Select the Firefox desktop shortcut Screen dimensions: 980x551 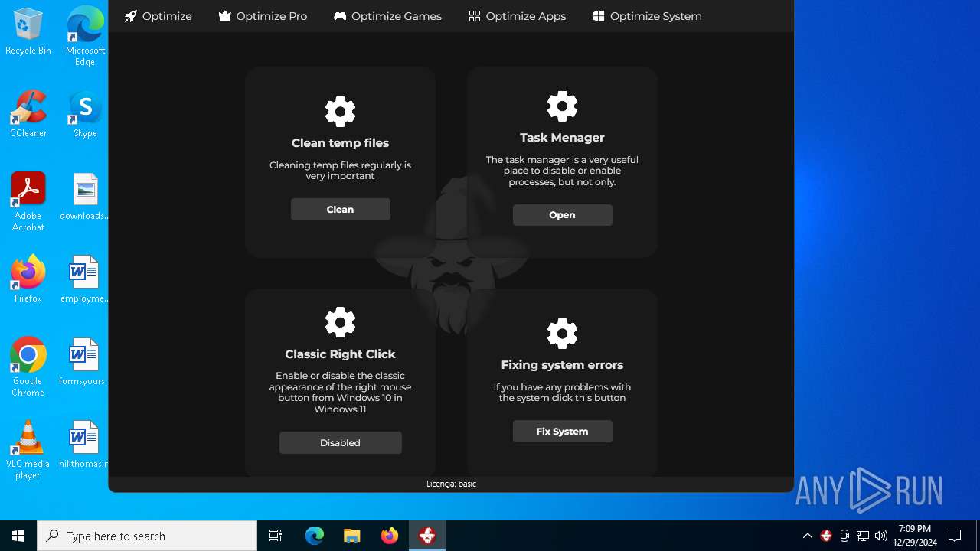pos(28,279)
